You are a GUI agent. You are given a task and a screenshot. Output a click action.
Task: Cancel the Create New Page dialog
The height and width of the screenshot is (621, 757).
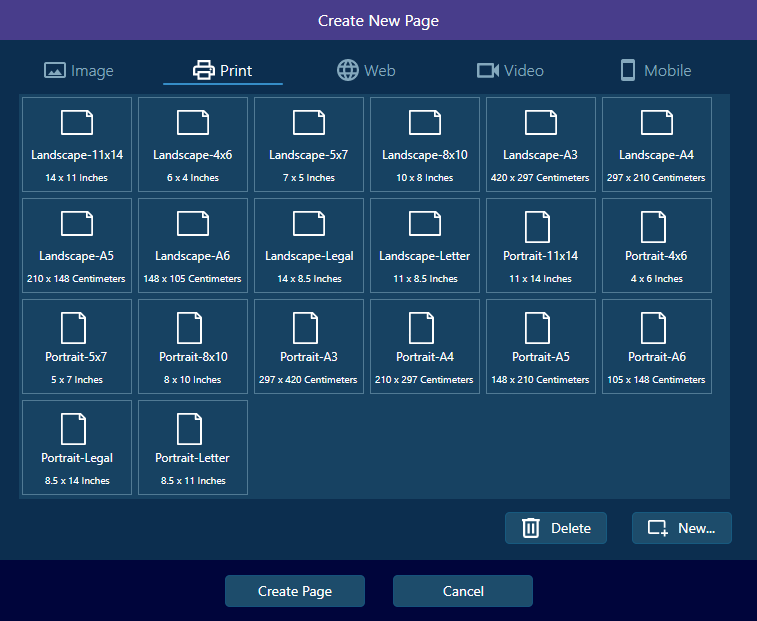pos(463,591)
